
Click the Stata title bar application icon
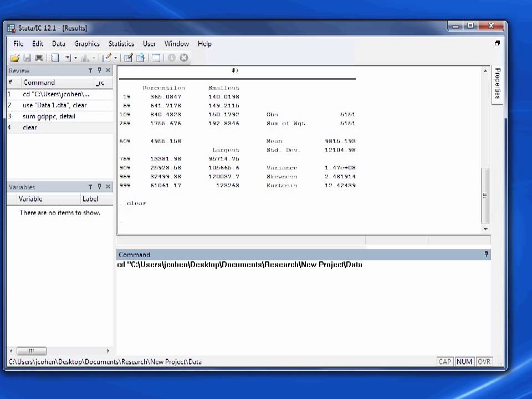click(x=12, y=28)
